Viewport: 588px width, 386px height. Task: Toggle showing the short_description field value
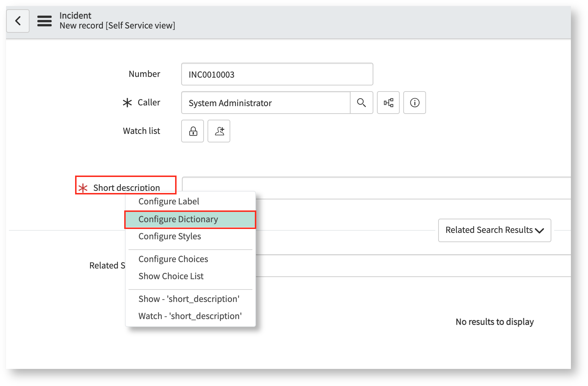point(189,299)
